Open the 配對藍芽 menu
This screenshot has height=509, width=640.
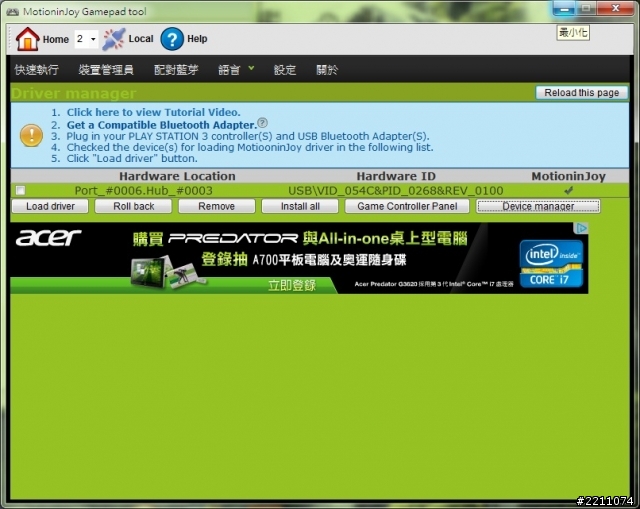(176, 70)
